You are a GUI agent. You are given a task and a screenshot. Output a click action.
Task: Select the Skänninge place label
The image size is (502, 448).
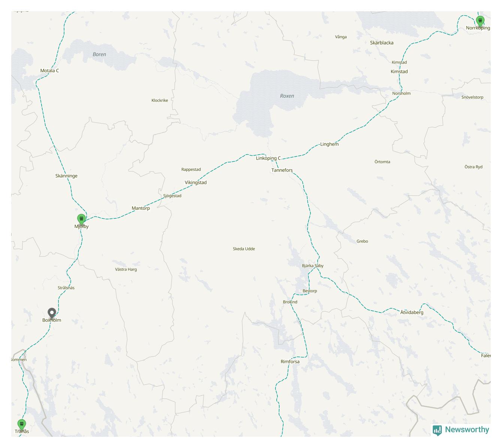coord(66,176)
